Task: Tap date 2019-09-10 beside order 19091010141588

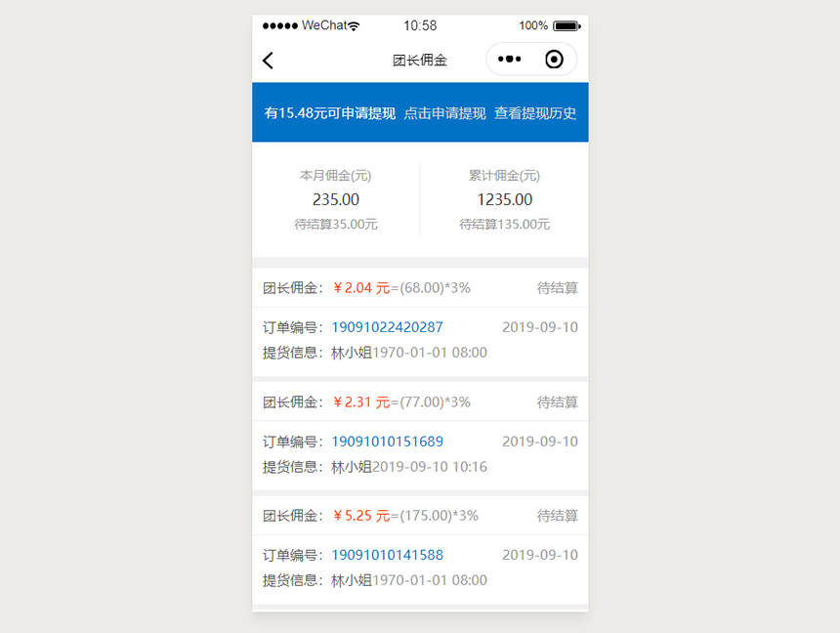Action: 540,555
